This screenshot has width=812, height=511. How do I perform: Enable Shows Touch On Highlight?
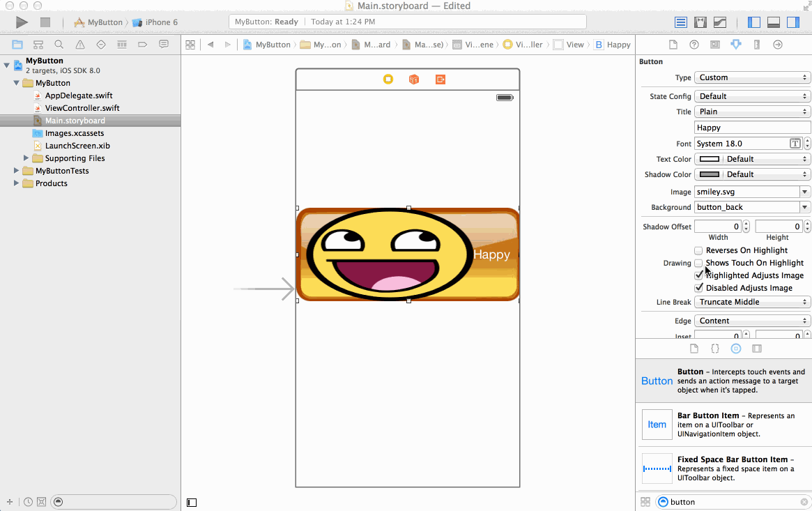[698, 263]
